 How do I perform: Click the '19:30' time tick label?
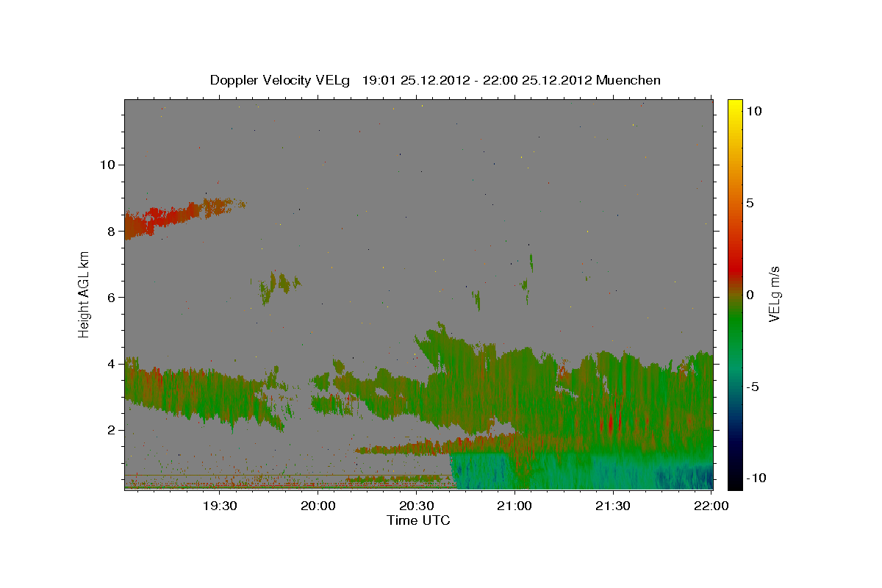pos(219,506)
